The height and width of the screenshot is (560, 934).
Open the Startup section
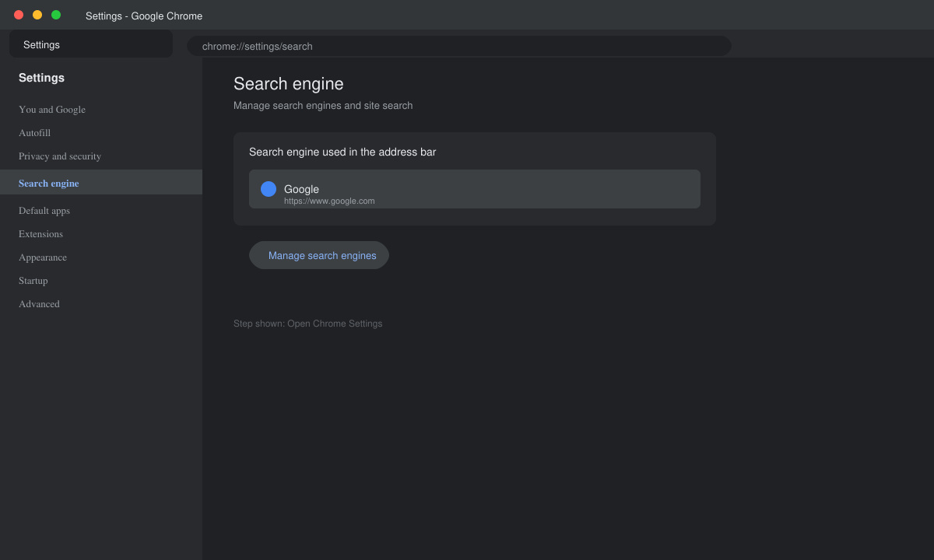click(33, 281)
